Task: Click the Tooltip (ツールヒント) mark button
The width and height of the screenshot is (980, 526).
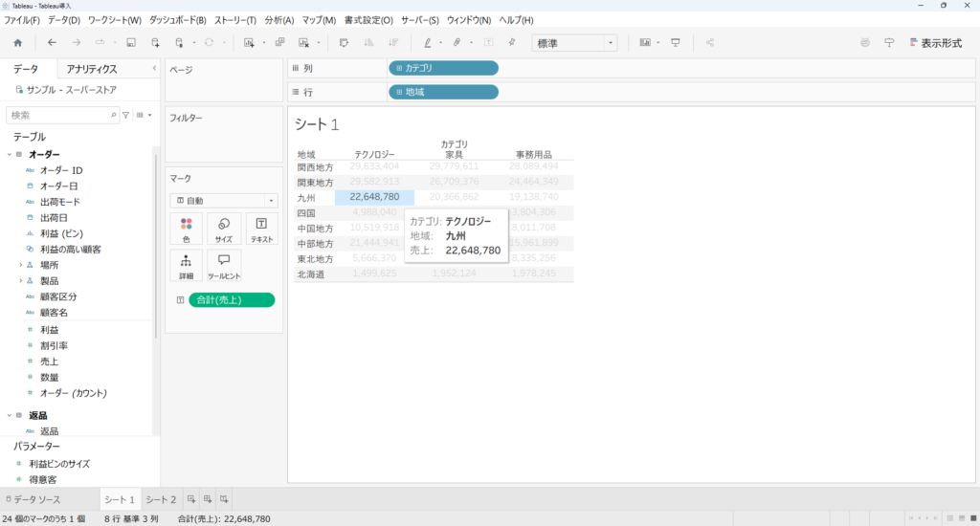Action: coord(223,266)
